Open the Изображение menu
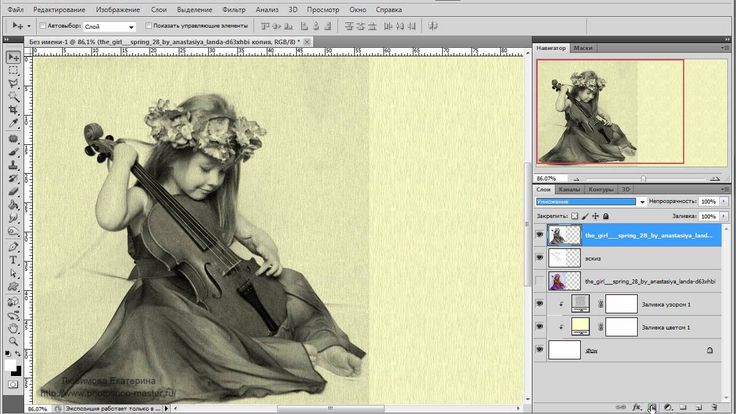 (118, 9)
